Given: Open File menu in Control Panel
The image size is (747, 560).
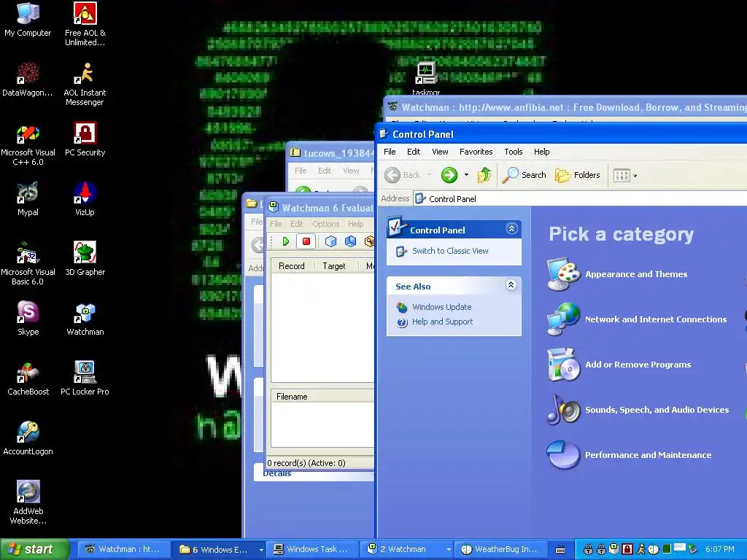Looking at the screenshot, I should click(390, 152).
